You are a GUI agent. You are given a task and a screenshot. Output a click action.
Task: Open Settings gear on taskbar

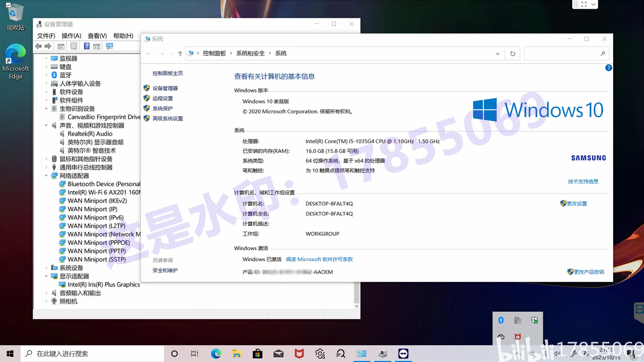pos(320,353)
